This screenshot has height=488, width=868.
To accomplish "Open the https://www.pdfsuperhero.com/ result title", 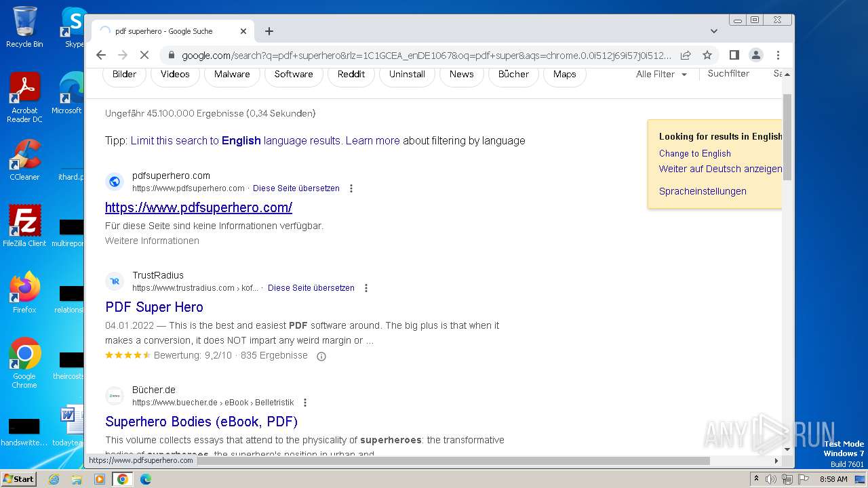I will tap(199, 207).
